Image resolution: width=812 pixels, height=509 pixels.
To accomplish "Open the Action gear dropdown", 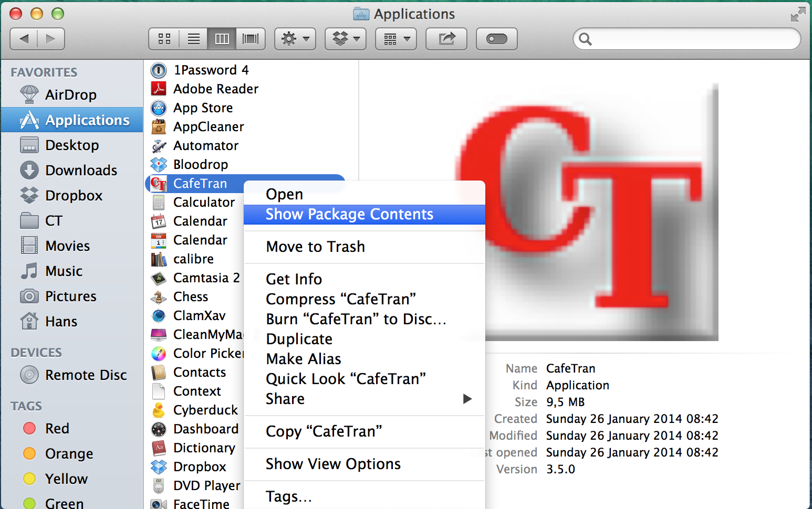I will coord(295,39).
